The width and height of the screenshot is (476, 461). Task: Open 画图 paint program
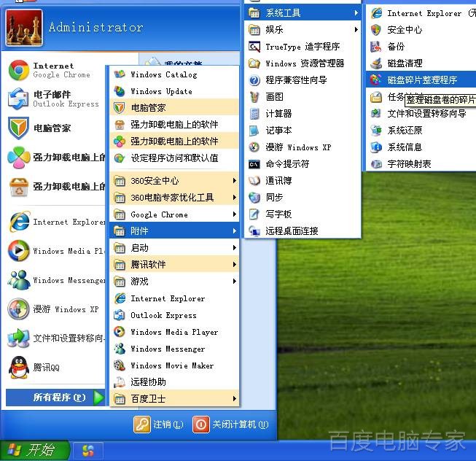[x=274, y=97]
